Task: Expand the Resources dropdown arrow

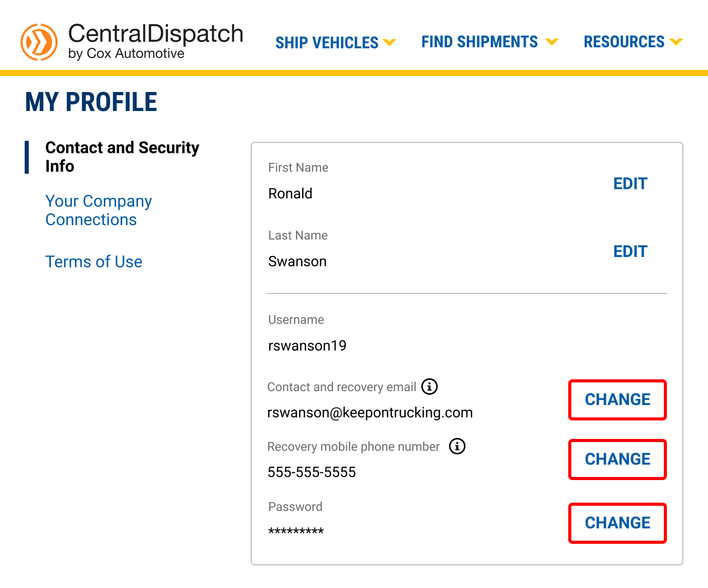Action: 676,42
